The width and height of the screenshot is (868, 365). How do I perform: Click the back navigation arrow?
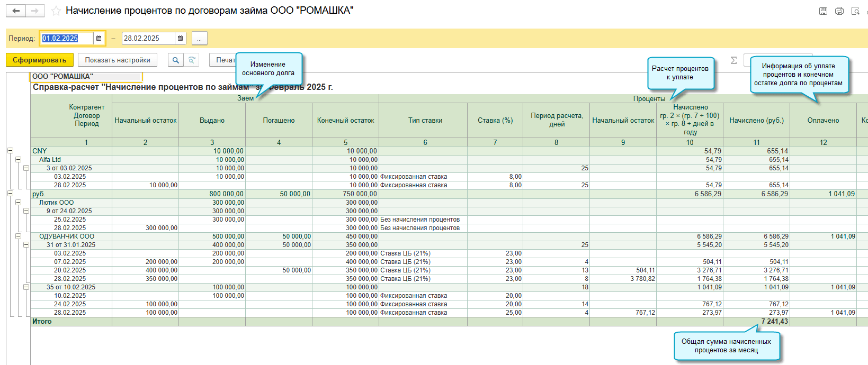click(16, 11)
